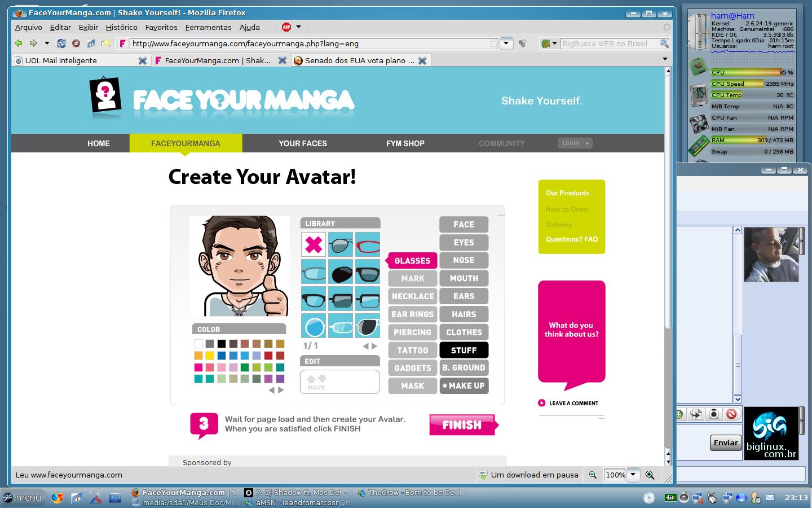
Task: Click the 'br' keyboard layout tray icon
Action: [x=670, y=497]
